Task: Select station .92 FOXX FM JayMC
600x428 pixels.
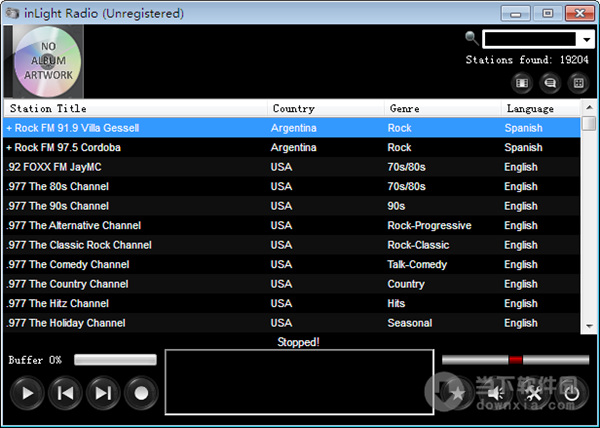Action: (x=292, y=167)
